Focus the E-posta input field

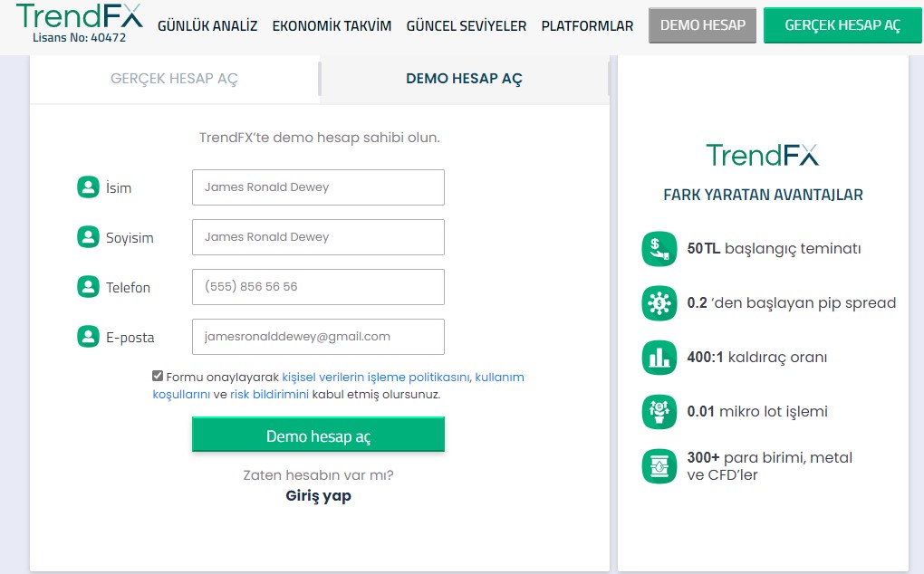(318, 337)
